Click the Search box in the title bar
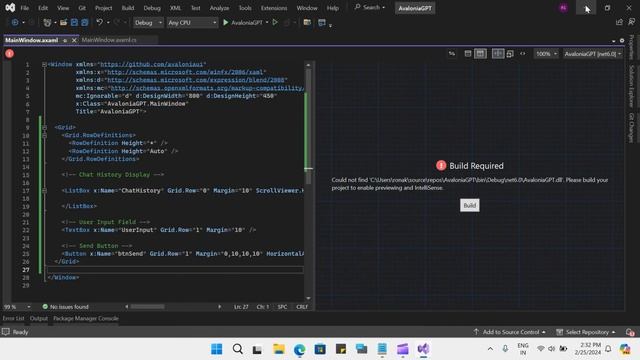 point(370,7)
